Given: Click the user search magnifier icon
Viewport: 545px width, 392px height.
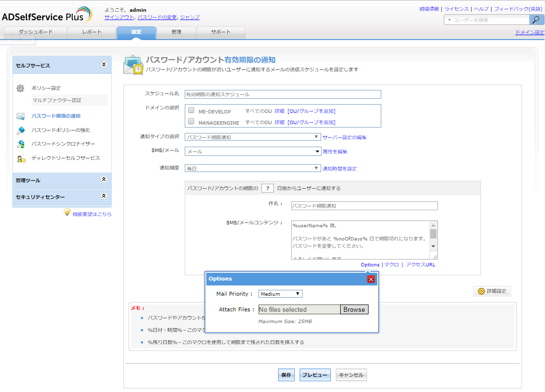Looking at the screenshot, I should [x=536, y=20].
